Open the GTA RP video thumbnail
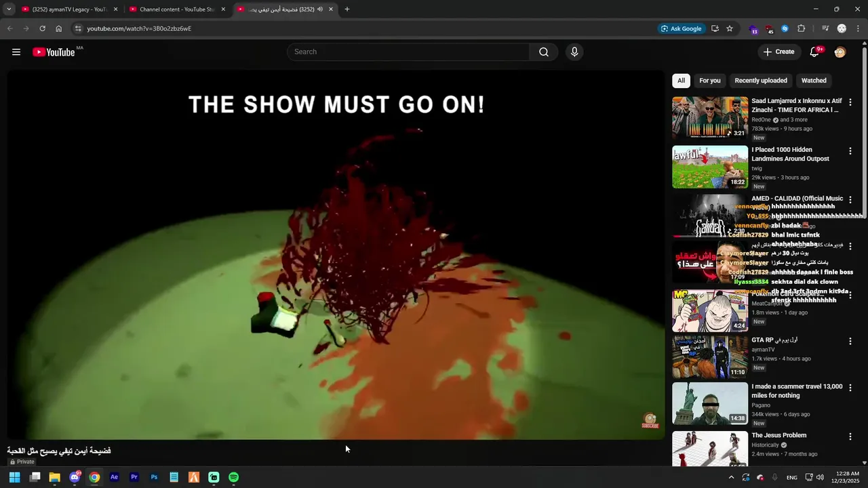The image size is (868, 488). (710, 357)
